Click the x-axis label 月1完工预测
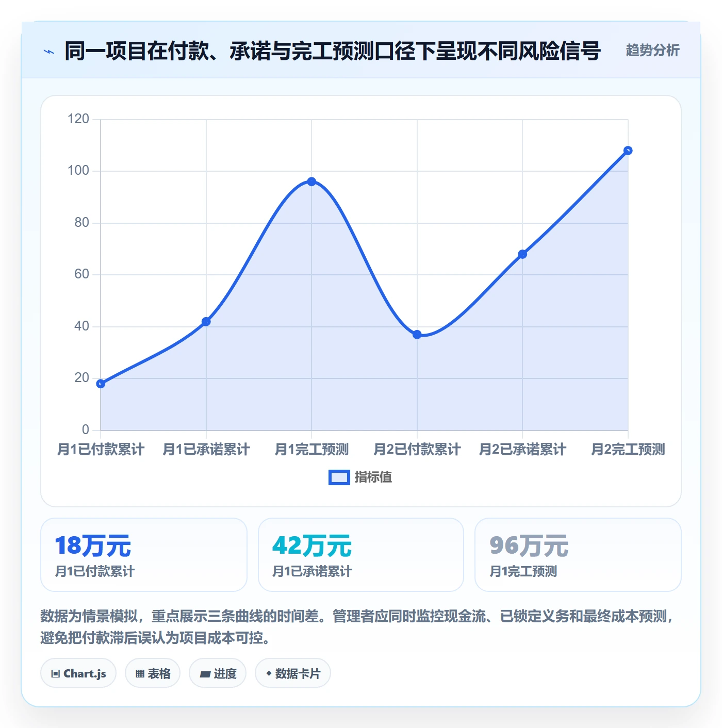The height and width of the screenshot is (728, 722). [311, 450]
